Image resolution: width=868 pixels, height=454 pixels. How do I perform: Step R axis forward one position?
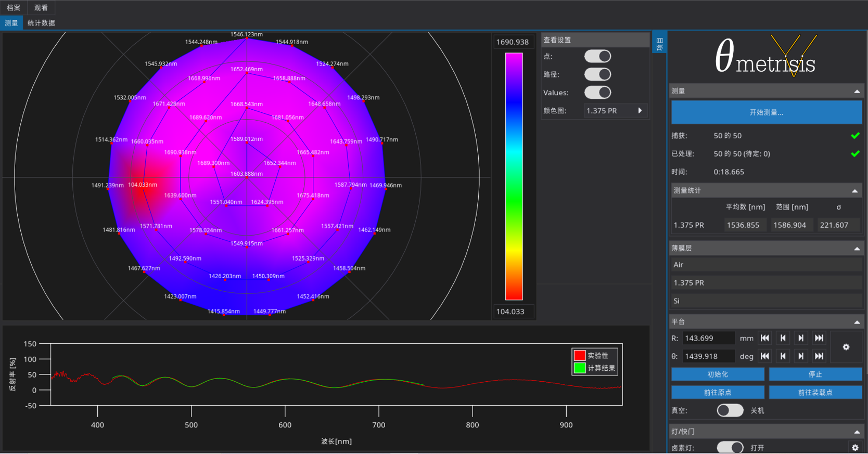pyautogui.click(x=801, y=338)
